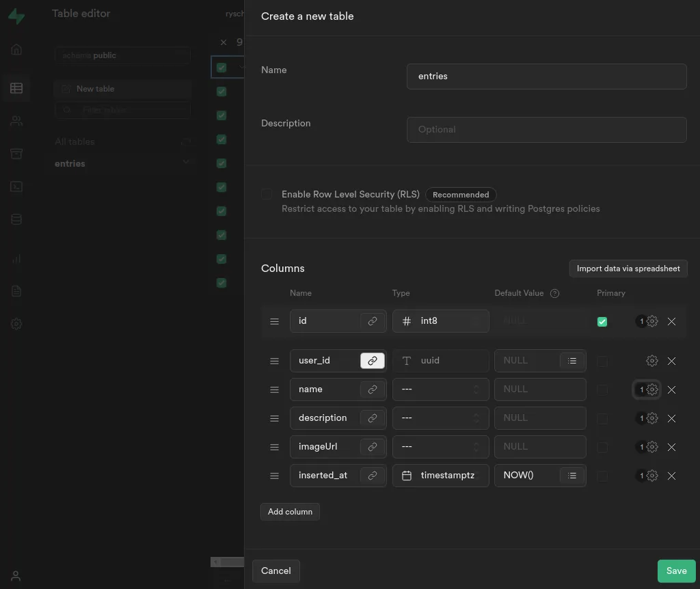Remove the description column with its X icon
The width and height of the screenshot is (700, 589).
click(x=671, y=419)
